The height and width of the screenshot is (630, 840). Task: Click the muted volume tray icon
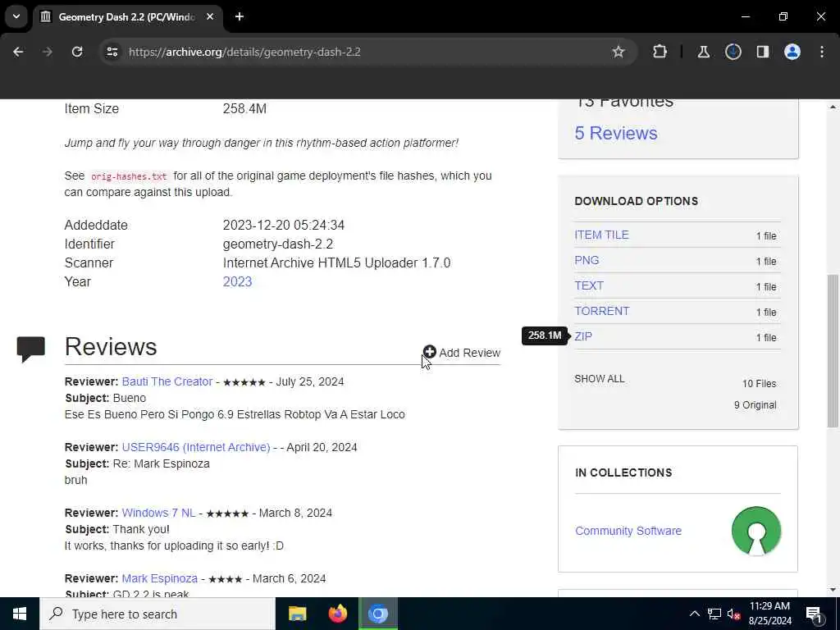(733, 614)
